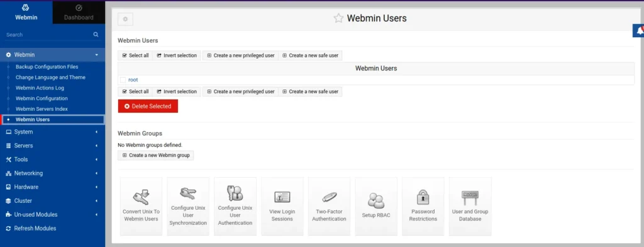Select Webmin Users in sidebar

[53, 120]
